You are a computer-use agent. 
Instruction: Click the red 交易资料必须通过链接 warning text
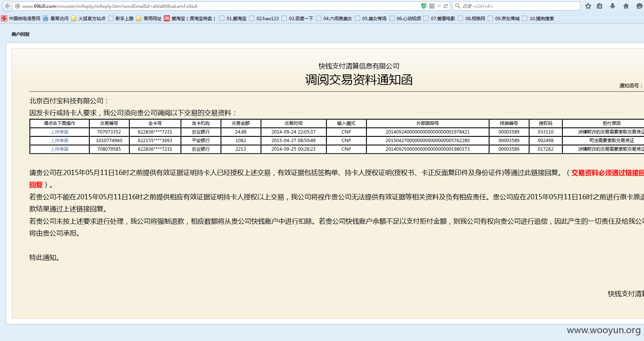[607, 173]
